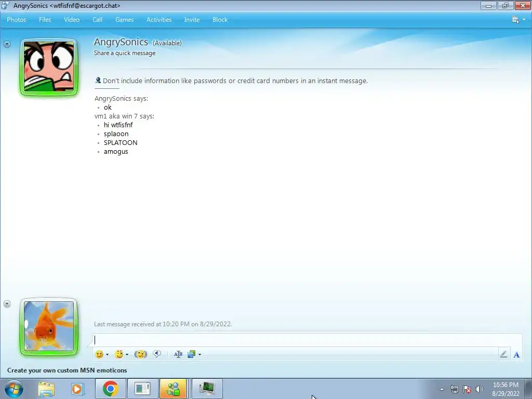Click the volume speaker tray icon
The height and width of the screenshot is (399, 532).
(480, 389)
